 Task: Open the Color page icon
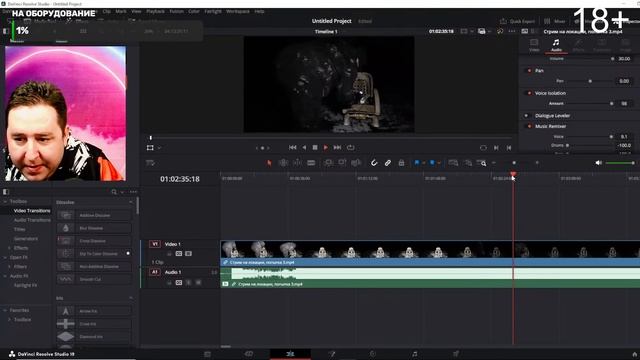[373, 354]
